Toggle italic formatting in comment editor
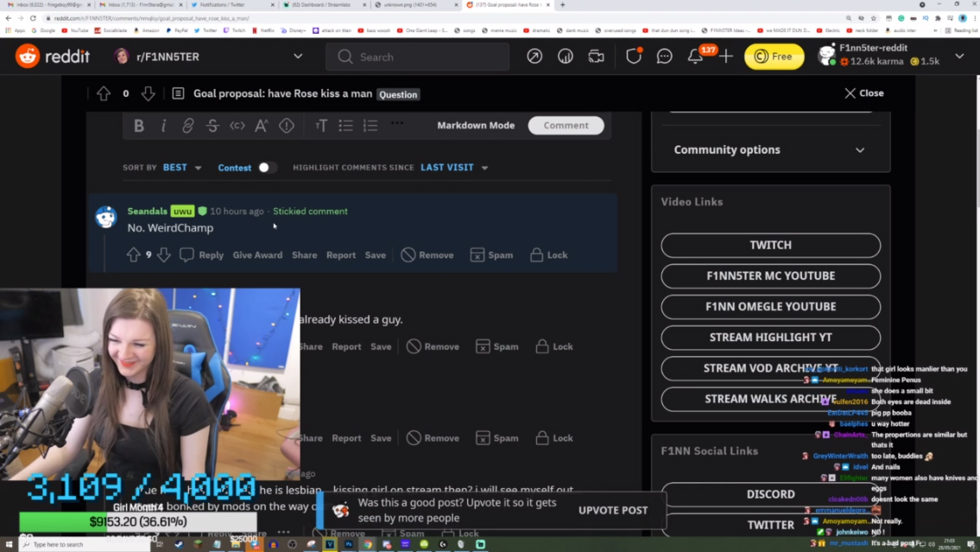Image resolution: width=980 pixels, height=552 pixels. (x=163, y=125)
